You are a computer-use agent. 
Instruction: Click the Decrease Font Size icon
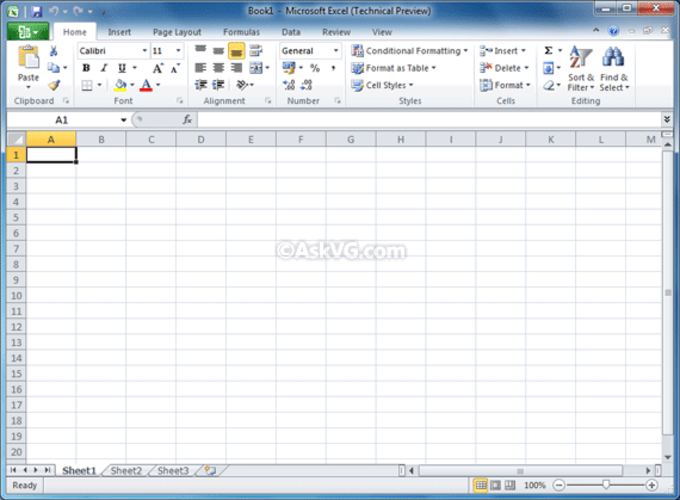tap(175, 68)
